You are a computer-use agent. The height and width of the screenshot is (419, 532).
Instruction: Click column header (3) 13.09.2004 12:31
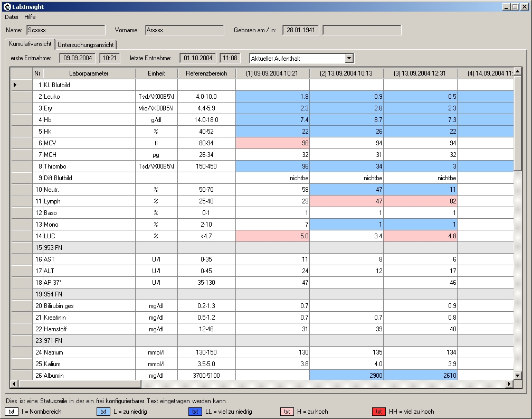coord(420,73)
